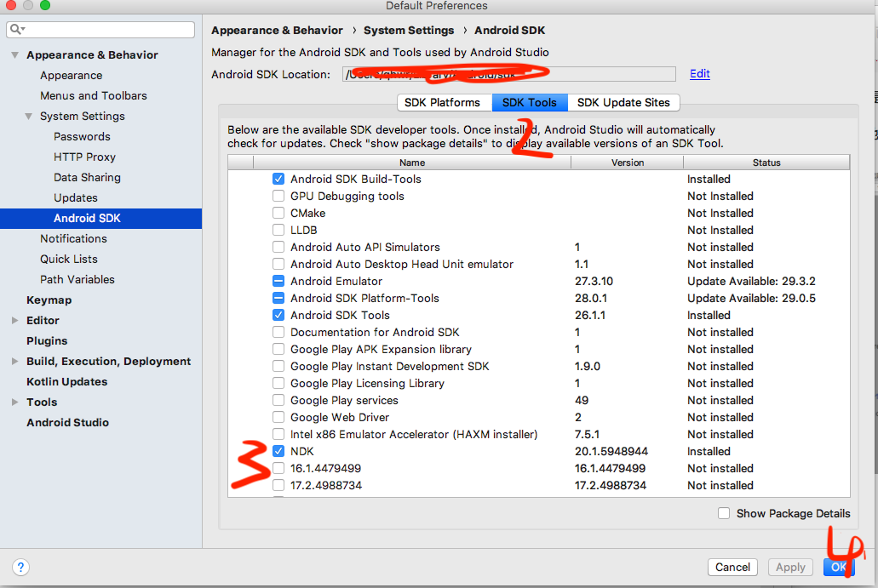This screenshot has width=878, height=588.
Task: Select Documentation for Android SDK row
Action: [x=375, y=333]
